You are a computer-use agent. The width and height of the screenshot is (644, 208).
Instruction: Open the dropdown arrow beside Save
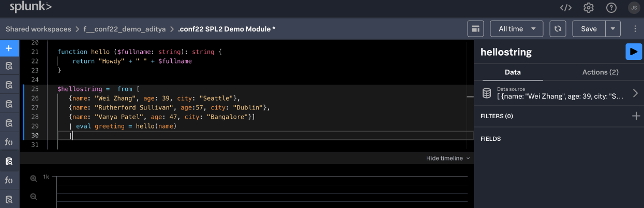click(x=613, y=29)
